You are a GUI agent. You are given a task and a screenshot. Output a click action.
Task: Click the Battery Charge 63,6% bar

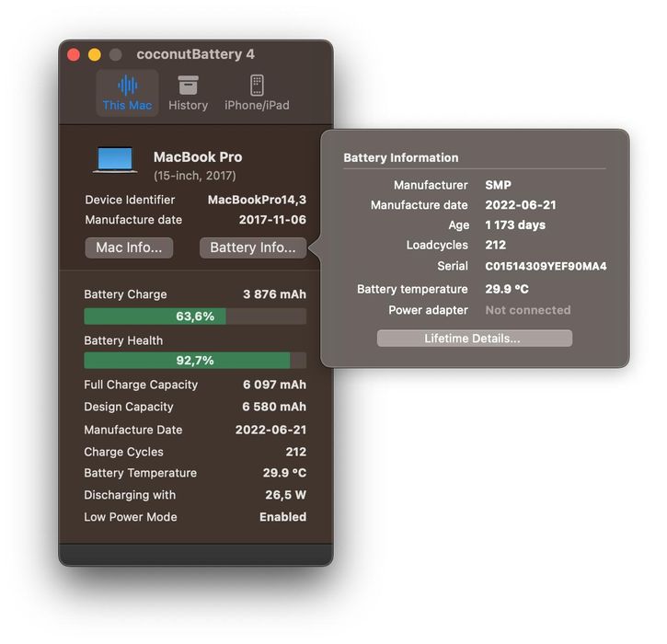pos(195,316)
